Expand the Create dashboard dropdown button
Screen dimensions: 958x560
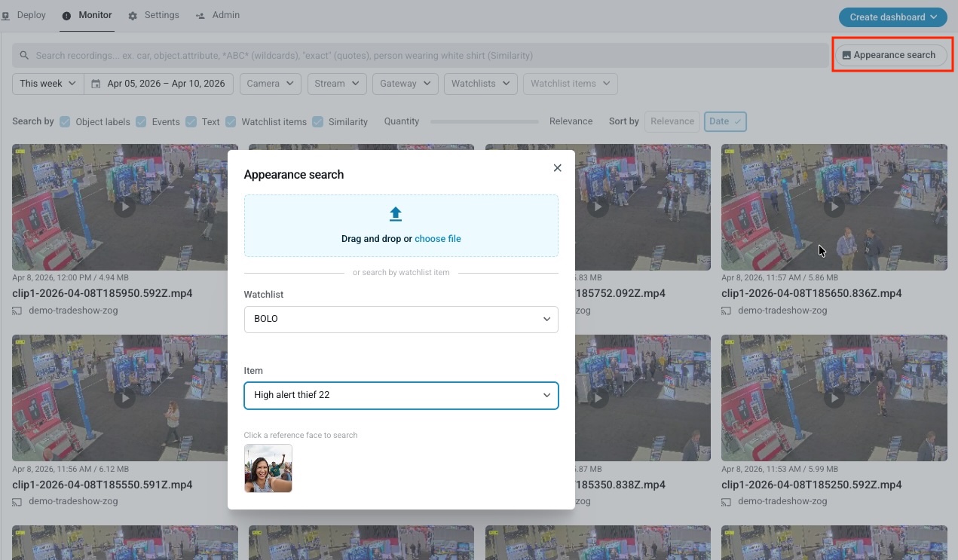[x=893, y=17]
